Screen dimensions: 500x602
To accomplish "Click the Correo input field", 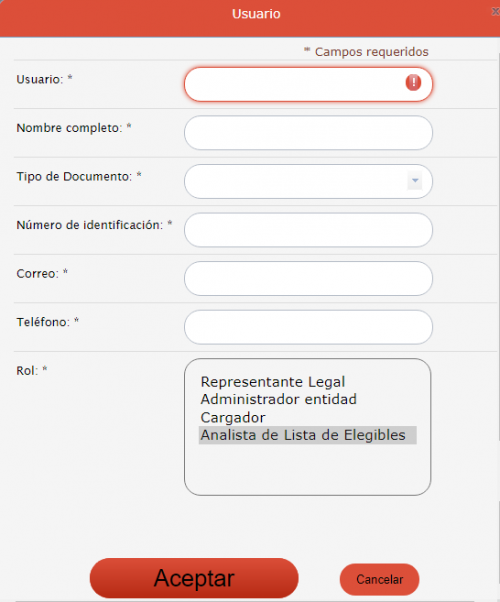I will tap(308, 278).
